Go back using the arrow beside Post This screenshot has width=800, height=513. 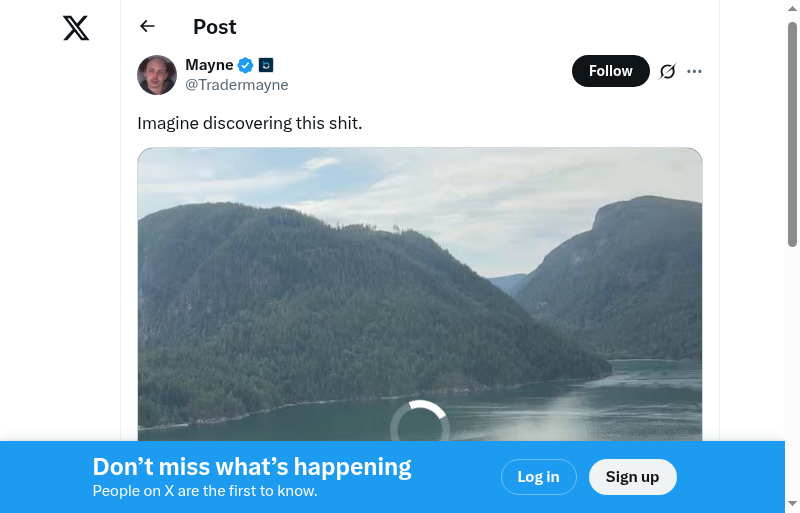pos(148,27)
